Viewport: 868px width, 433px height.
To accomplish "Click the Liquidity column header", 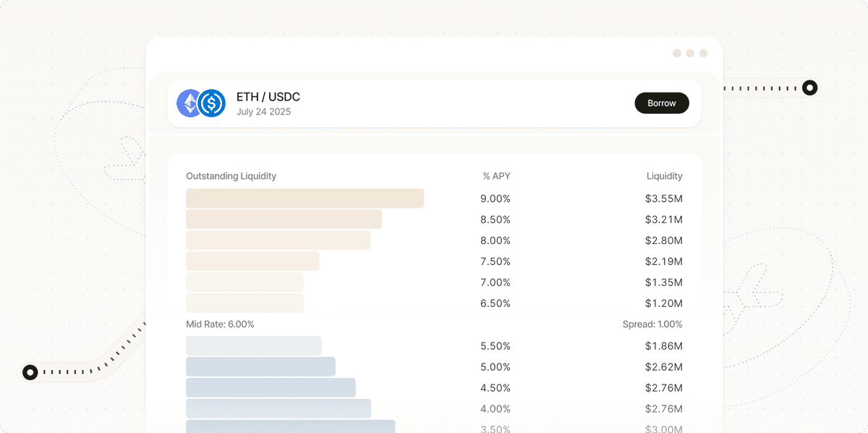I will click(x=664, y=176).
